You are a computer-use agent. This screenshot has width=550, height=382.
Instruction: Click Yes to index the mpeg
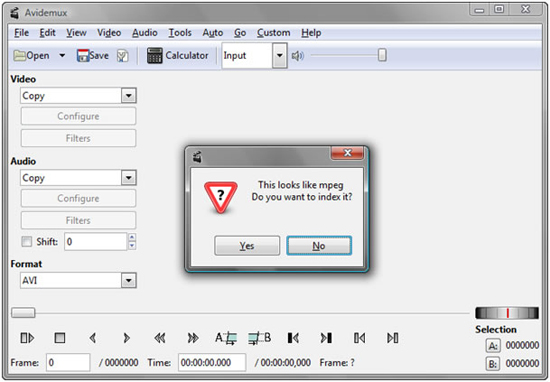pyautogui.click(x=247, y=246)
